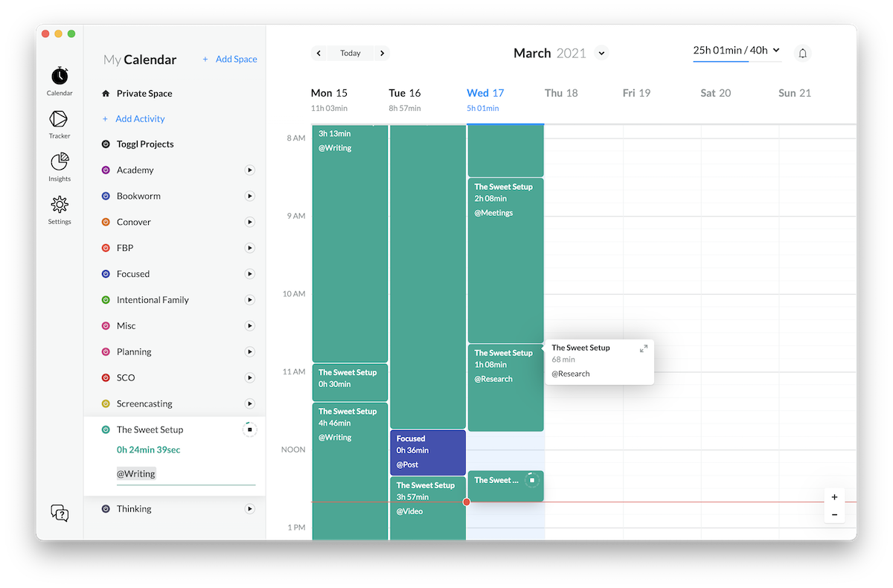The image size is (893, 588).
Task: Click the weekly hours progress bar
Action: click(x=737, y=61)
